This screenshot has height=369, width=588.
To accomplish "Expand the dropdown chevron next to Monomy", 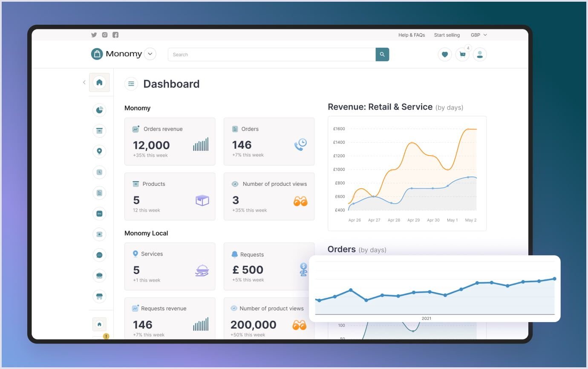I will click(x=150, y=54).
